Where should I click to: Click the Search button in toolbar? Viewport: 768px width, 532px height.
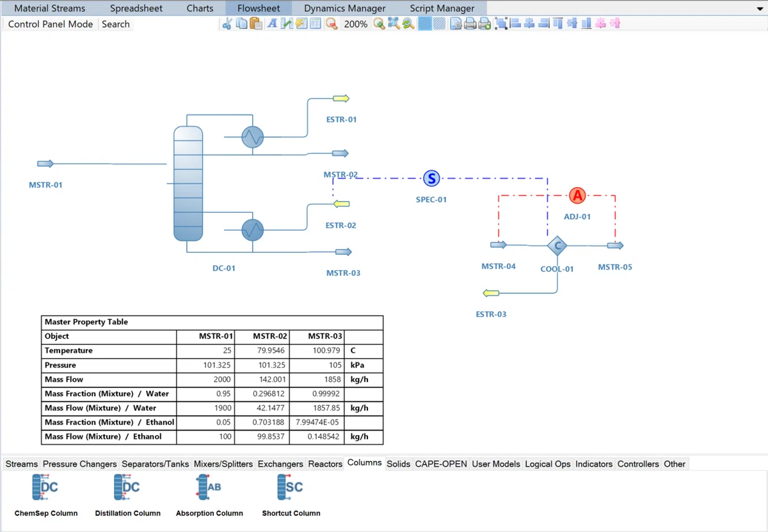[116, 24]
